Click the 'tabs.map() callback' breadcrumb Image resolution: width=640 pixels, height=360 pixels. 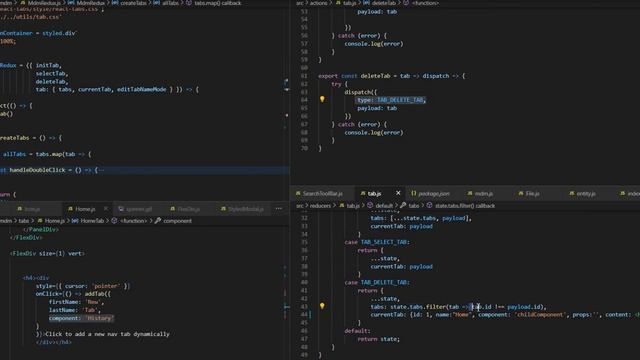click(x=218, y=3)
